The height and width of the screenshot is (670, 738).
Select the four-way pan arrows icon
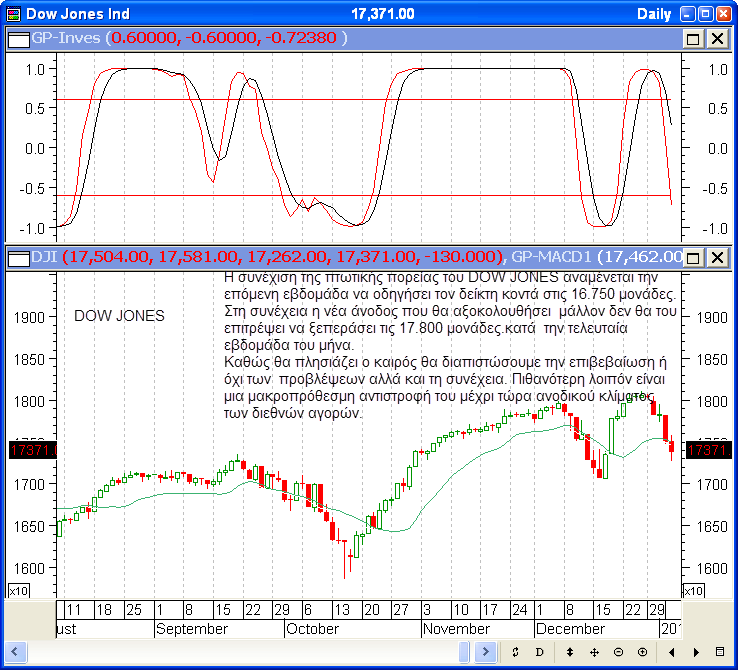coord(594,652)
